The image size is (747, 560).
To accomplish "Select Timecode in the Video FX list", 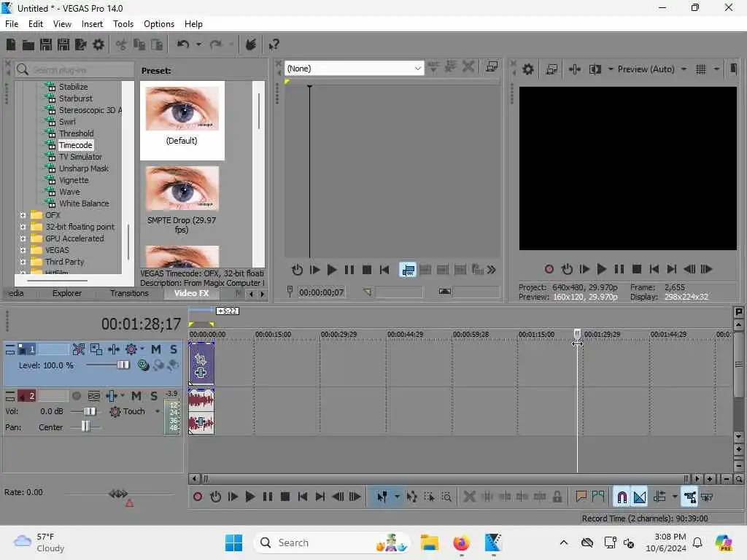I will (75, 145).
